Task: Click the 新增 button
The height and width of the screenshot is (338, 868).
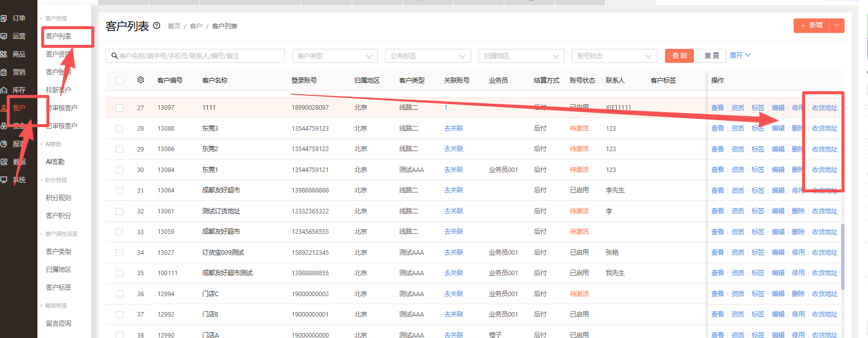Action: click(x=812, y=25)
